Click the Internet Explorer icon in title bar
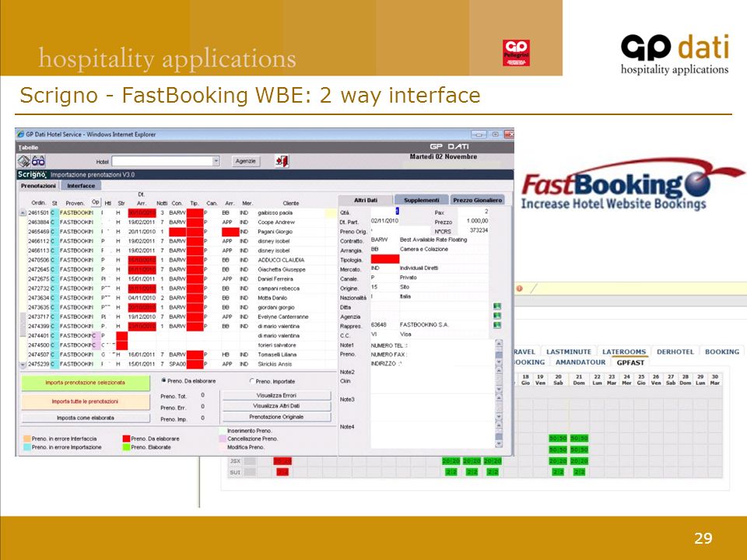This screenshot has width=747, height=560. [20, 135]
